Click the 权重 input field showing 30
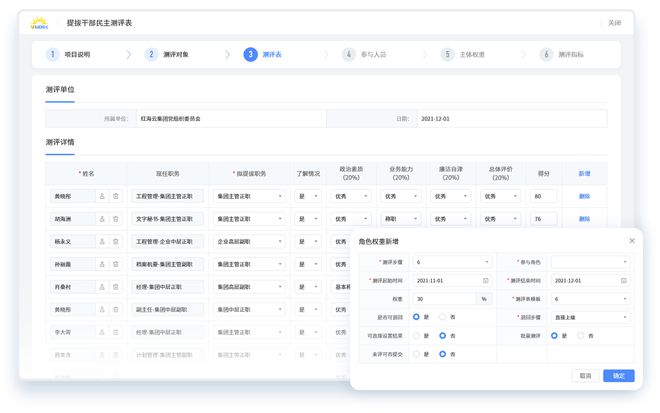This screenshot has width=660, height=413. pos(444,299)
